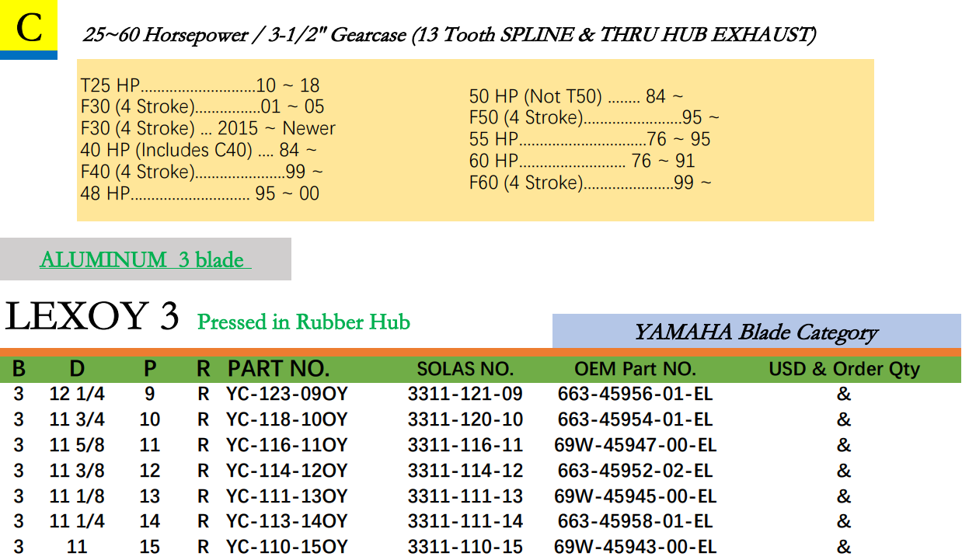Select the diameter value "11 3/4"
The width and height of the screenshot is (962, 560).
77,419
